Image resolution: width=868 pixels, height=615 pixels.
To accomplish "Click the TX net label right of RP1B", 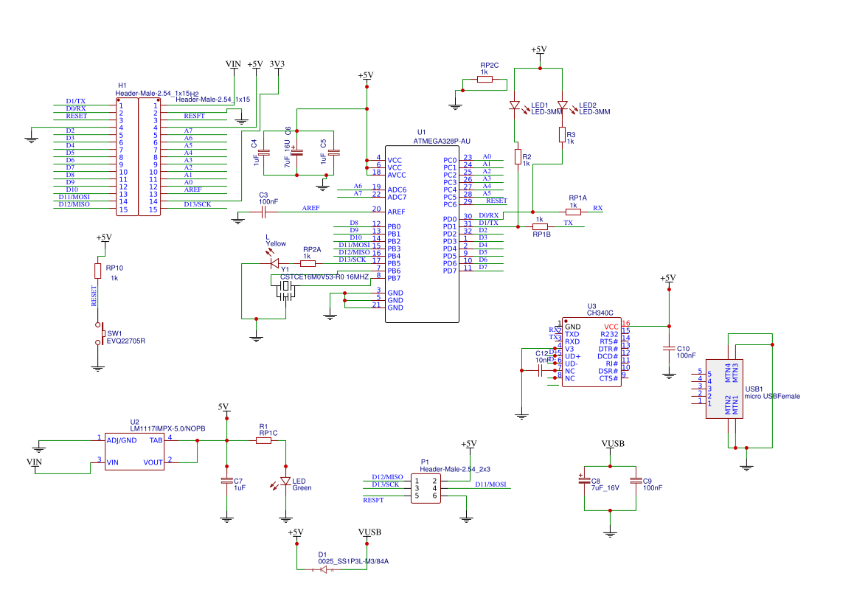I will pyautogui.click(x=568, y=223).
